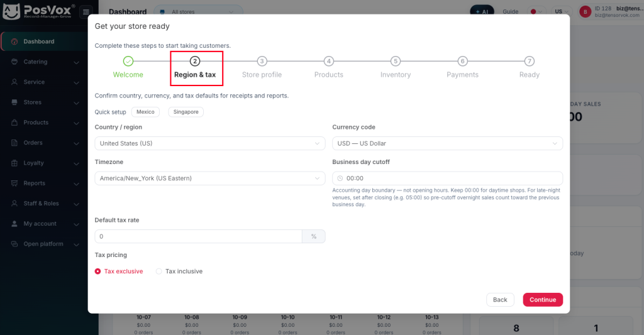Click the Loyalty gift icon
Viewport: 644px width, 335px height.
(x=14, y=163)
